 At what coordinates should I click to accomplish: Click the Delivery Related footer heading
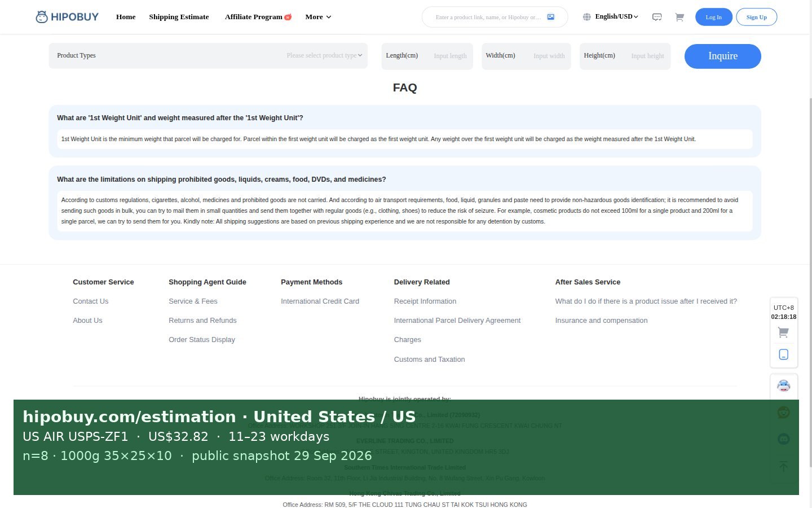(422, 282)
